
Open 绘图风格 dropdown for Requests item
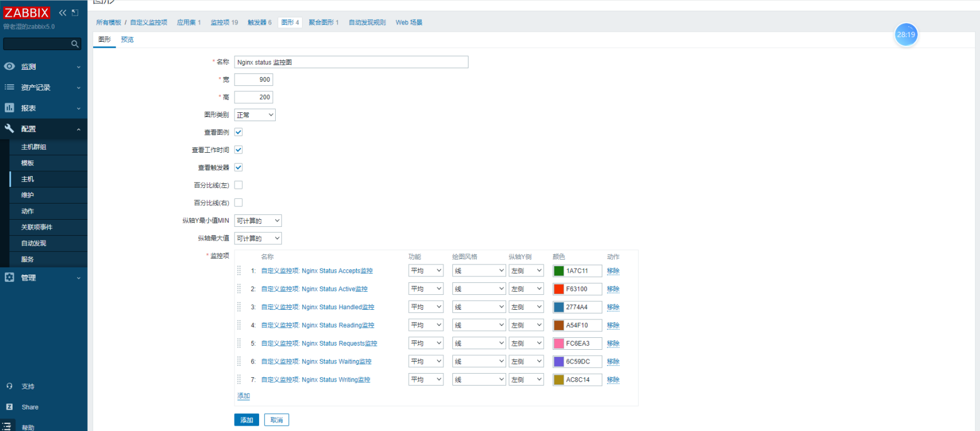[479, 343]
